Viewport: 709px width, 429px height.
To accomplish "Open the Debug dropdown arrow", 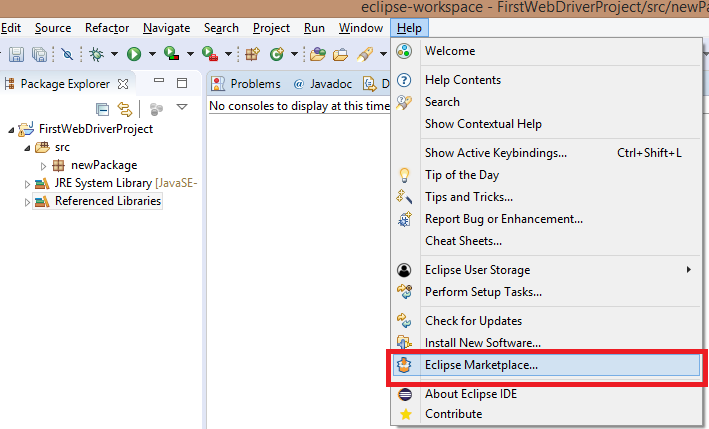I will point(114,54).
